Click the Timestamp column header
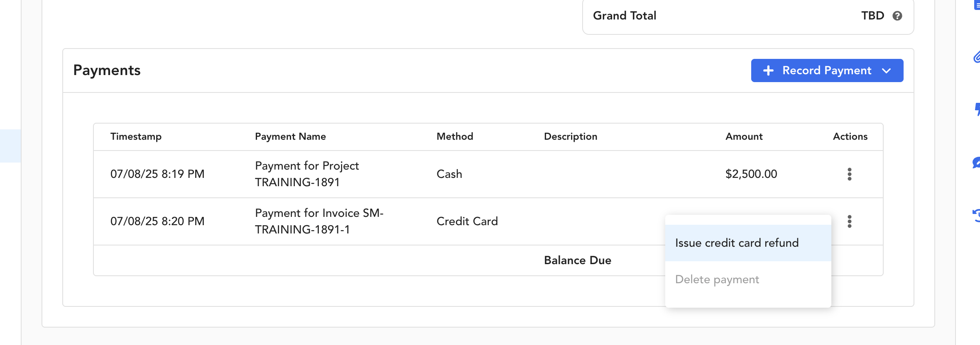980x345 pixels. click(136, 136)
